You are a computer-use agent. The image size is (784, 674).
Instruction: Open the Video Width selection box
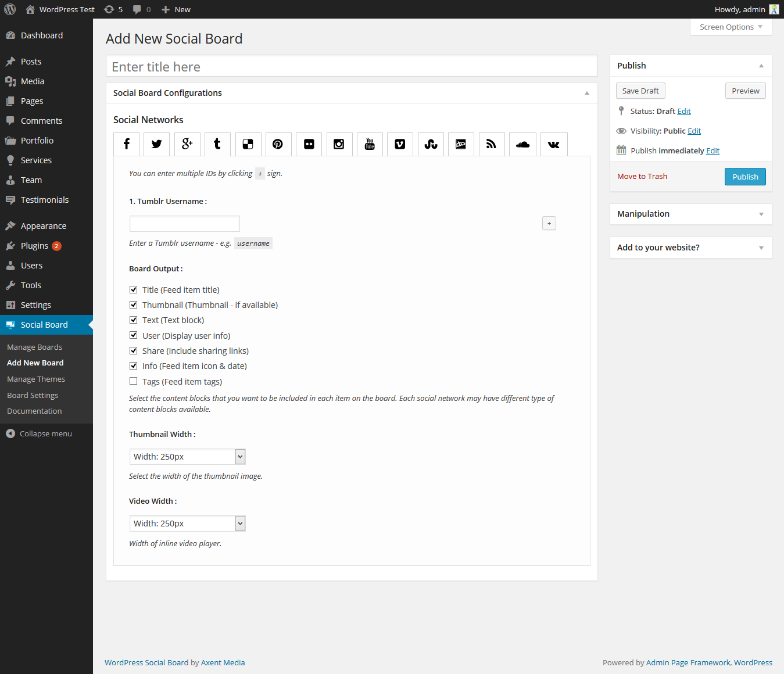187,523
